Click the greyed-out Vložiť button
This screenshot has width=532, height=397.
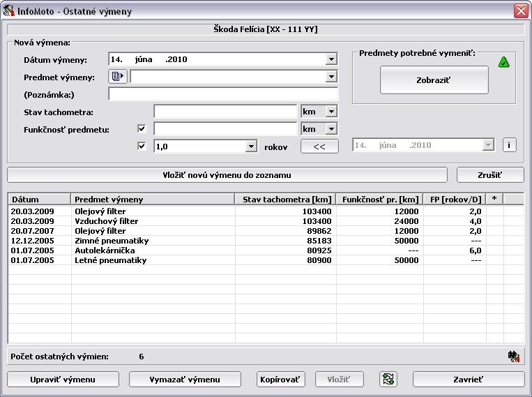pyautogui.click(x=339, y=380)
